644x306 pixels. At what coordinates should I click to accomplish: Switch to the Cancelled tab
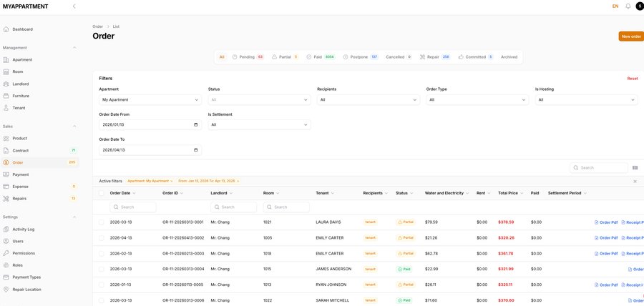[x=399, y=57]
